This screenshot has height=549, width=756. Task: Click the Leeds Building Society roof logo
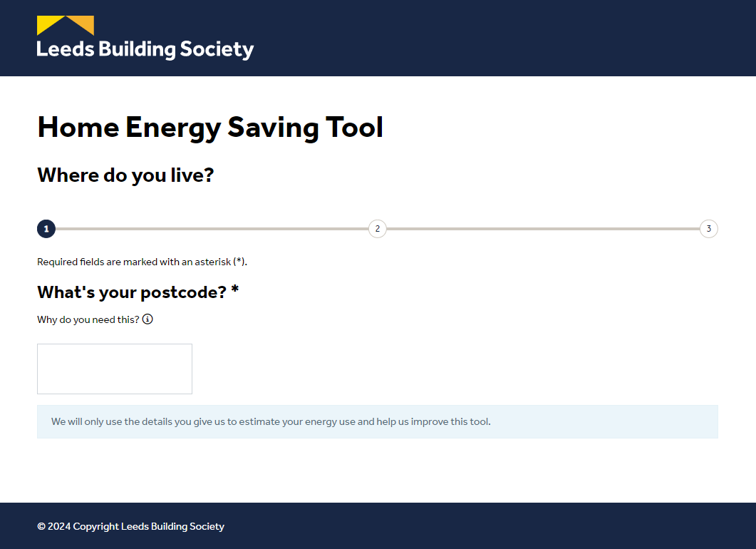pyautogui.click(x=66, y=26)
